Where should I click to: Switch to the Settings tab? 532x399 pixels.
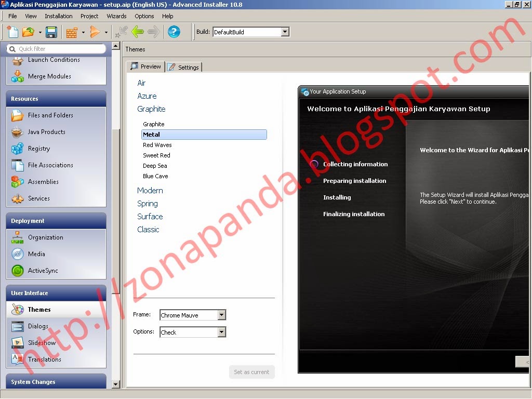[184, 67]
